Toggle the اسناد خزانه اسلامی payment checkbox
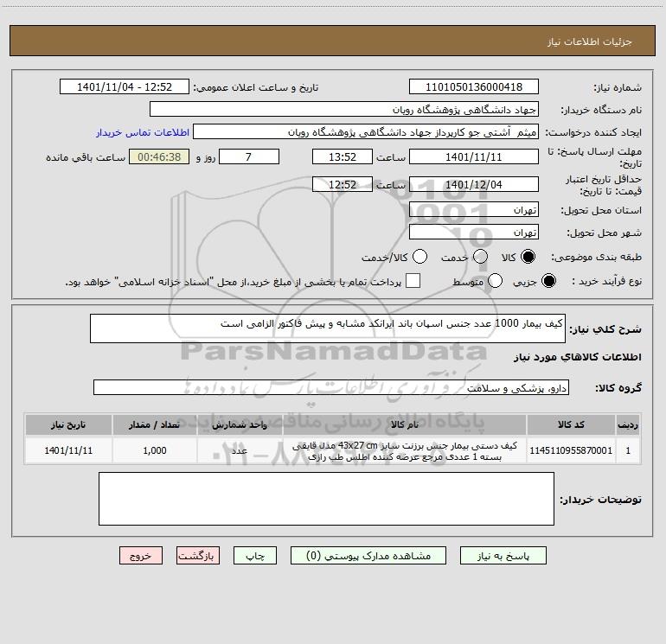The width and height of the screenshot is (666, 644). click(x=413, y=281)
